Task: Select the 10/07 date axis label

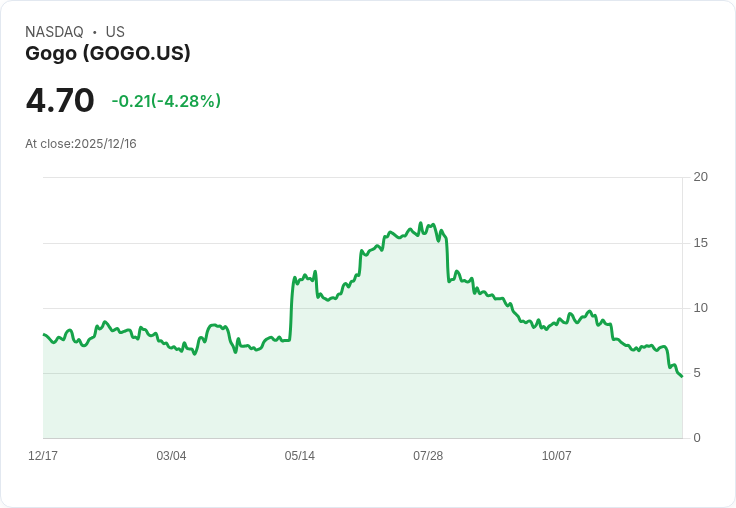Action: (x=556, y=456)
